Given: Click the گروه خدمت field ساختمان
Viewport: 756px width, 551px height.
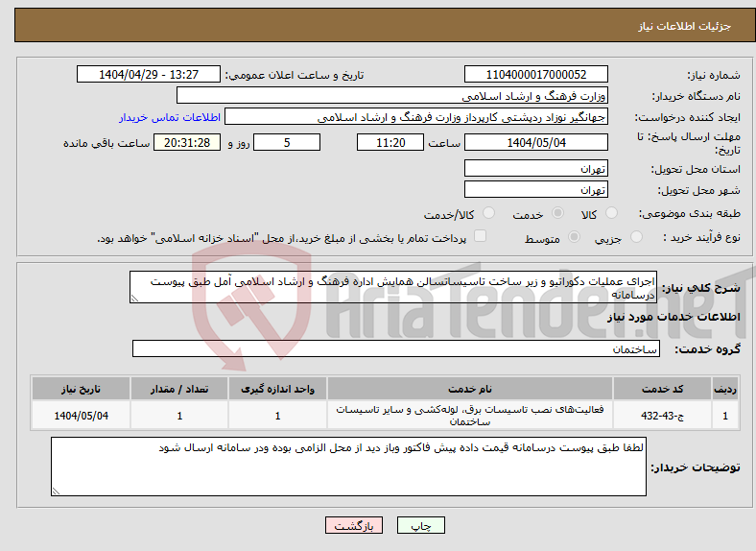Looking at the screenshot, I should tap(396, 348).
